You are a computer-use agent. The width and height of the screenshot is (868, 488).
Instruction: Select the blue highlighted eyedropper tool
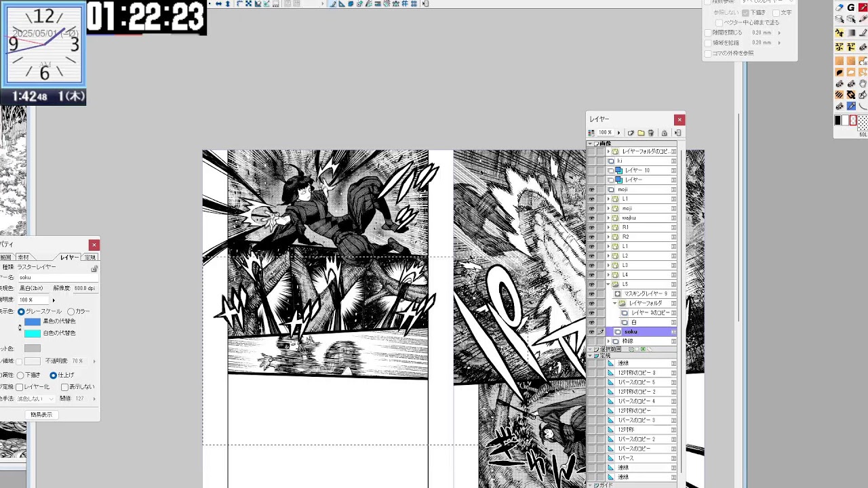tap(851, 106)
